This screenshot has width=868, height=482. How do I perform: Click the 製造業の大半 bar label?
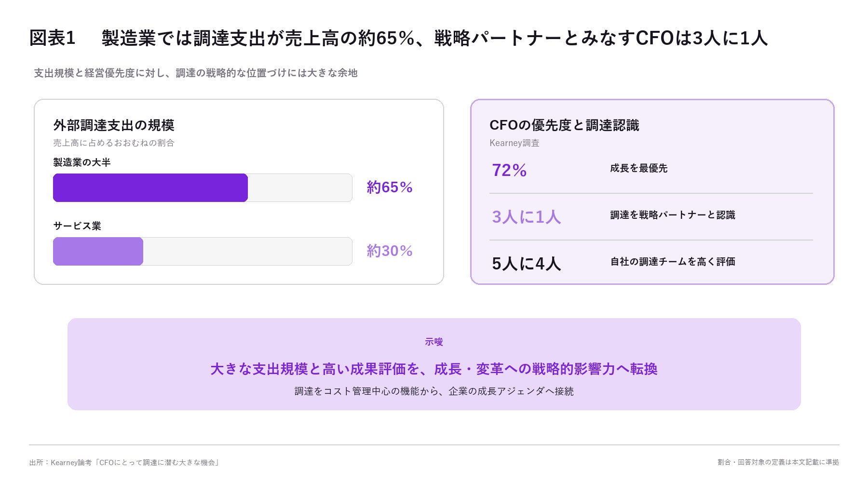[x=82, y=162]
